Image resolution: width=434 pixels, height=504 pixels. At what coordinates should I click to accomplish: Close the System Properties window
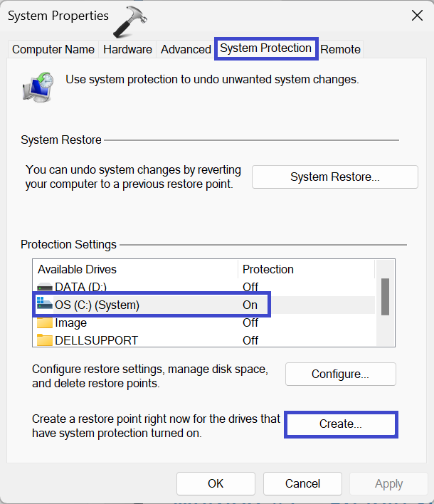416,15
